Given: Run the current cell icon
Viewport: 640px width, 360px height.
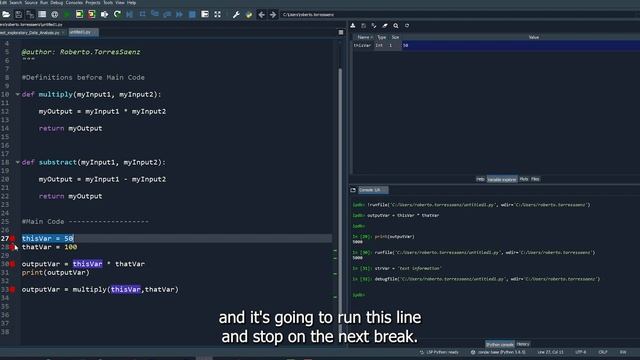Looking at the screenshot, I should tap(79, 15).
